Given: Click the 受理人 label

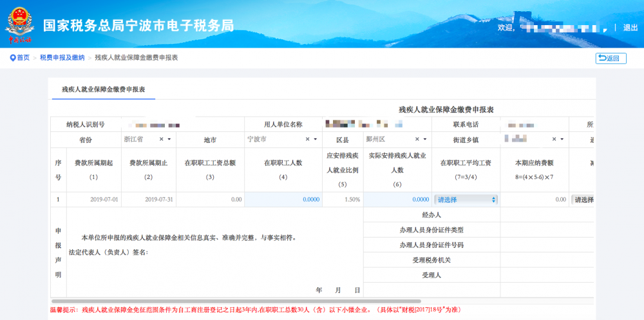Looking at the screenshot, I should pyautogui.click(x=431, y=275).
